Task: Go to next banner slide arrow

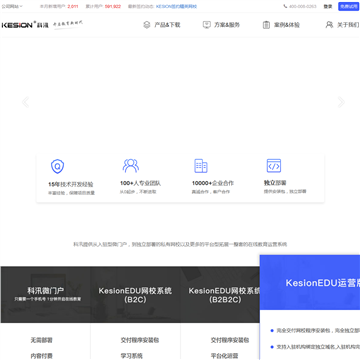Action: click(x=341, y=102)
